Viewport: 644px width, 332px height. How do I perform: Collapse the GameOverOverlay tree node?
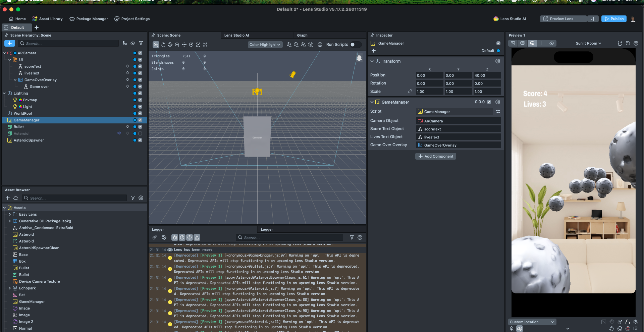tap(15, 80)
